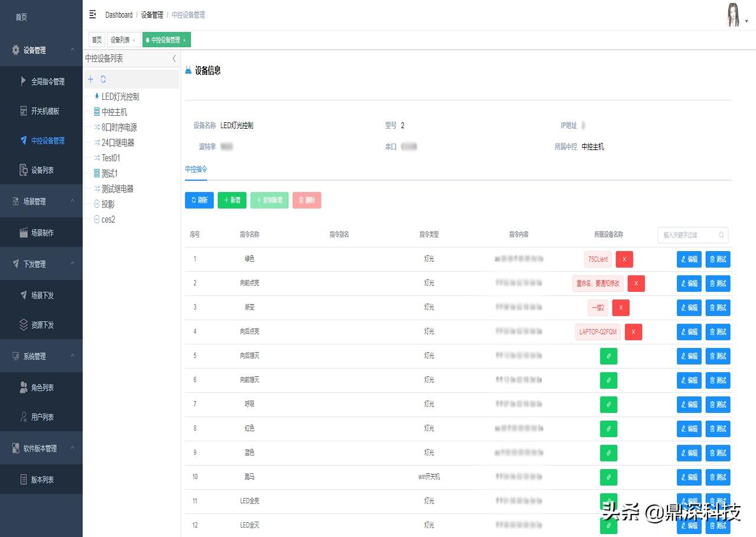Open 资源下发 menu item
Screen dimensions: 756x537
41,325
